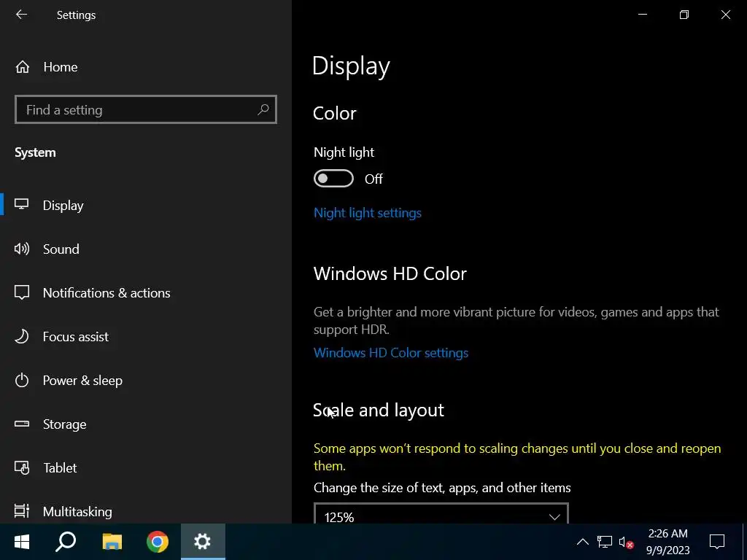The height and width of the screenshot is (560, 747).
Task: Click the Focus assist moon icon
Action: point(21,336)
